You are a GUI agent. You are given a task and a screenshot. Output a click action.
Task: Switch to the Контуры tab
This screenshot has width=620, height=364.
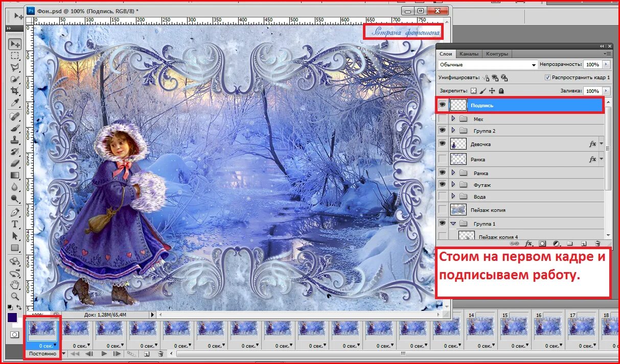[x=497, y=54]
